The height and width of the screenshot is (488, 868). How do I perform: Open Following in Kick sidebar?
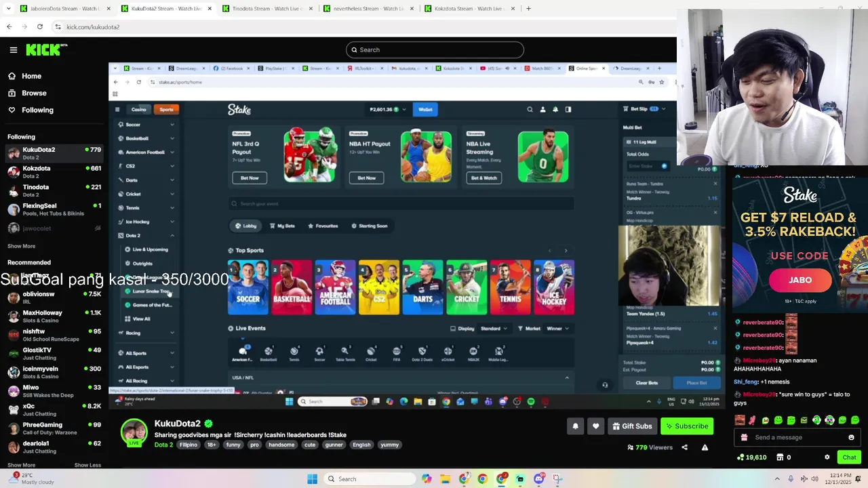[37, 110]
